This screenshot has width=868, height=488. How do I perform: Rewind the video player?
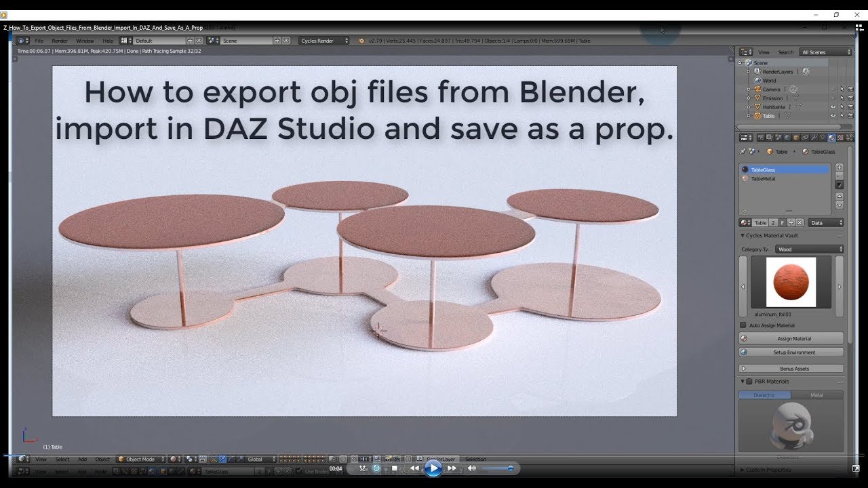pyautogui.click(x=414, y=468)
